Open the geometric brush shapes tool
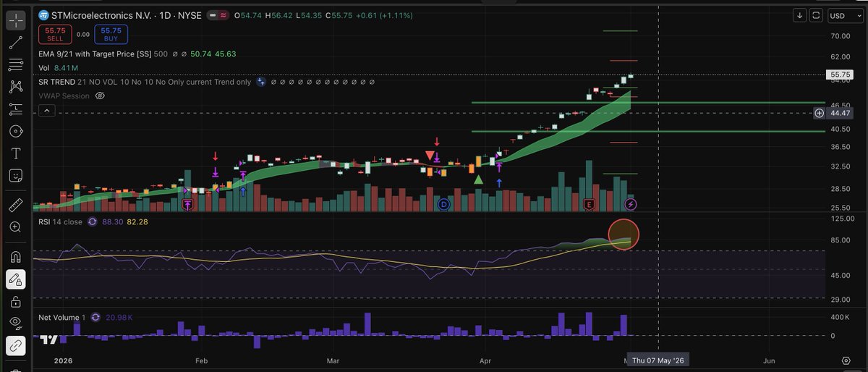The height and width of the screenshot is (372, 868). click(15, 132)
